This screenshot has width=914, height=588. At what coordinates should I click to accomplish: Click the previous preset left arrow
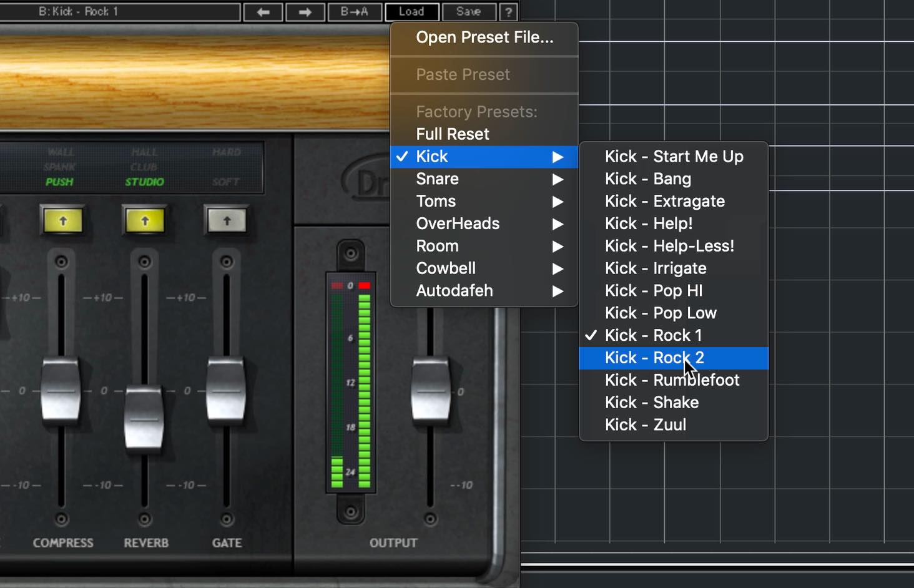click(263, 12)
